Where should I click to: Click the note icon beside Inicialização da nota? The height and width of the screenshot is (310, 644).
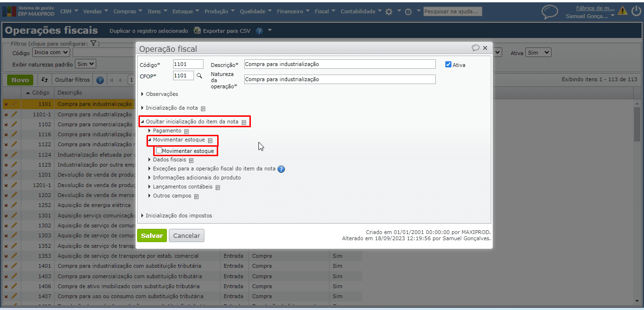[203, 108]
